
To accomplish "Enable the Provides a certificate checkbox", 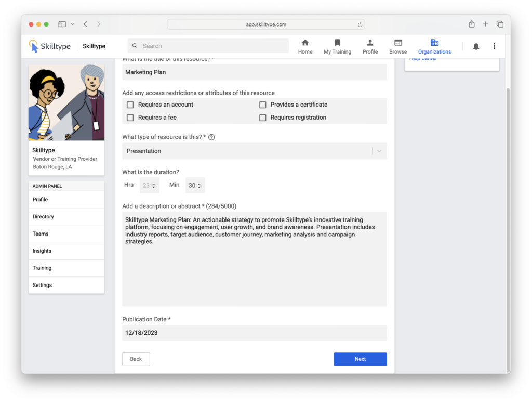I will tap(263, 105).
